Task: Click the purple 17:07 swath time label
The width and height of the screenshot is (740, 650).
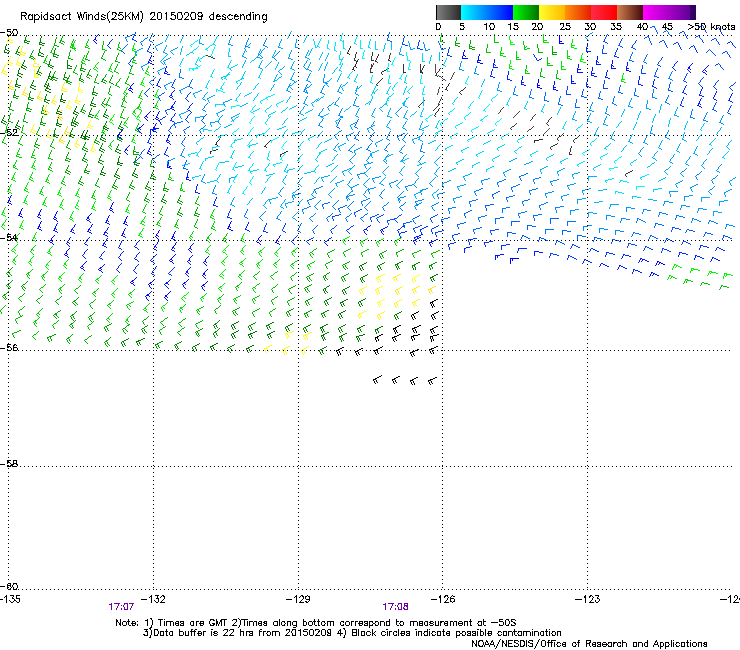Action: click(x=121, y=607)
